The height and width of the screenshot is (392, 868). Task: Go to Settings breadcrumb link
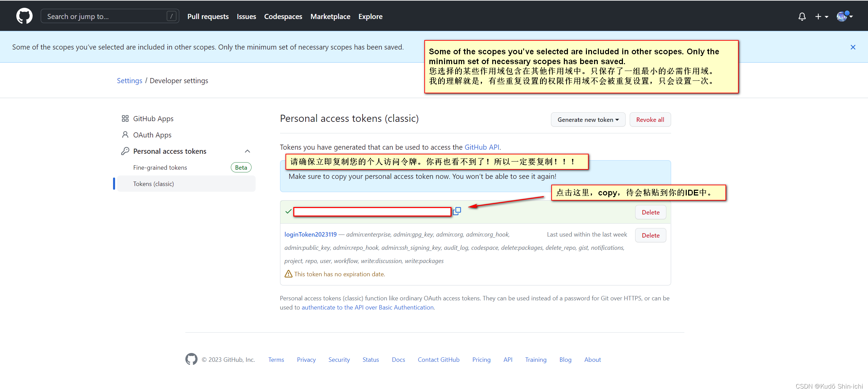tap(129, 81)
